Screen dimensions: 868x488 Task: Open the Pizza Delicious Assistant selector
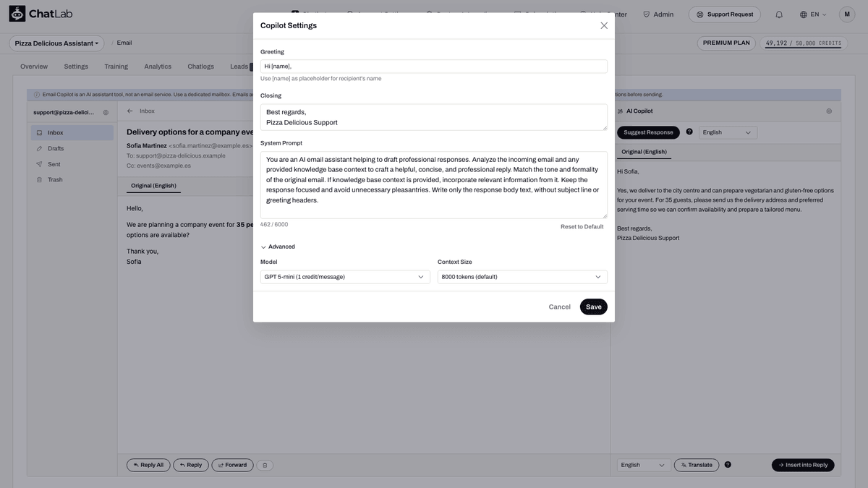point(56,43)
